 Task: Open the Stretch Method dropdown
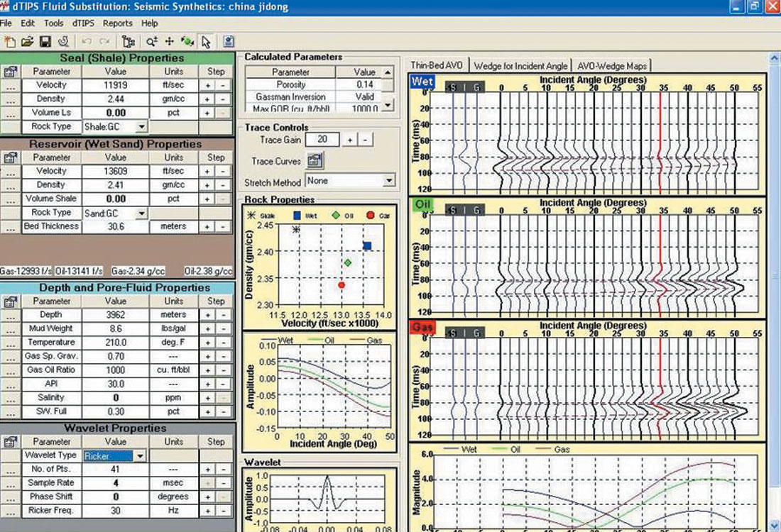389,181
